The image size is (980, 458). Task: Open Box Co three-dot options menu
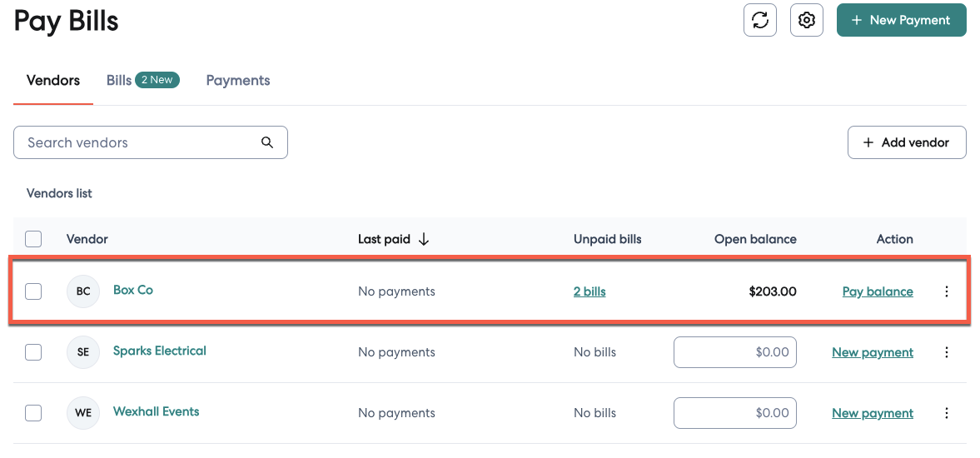click(946, 291)
